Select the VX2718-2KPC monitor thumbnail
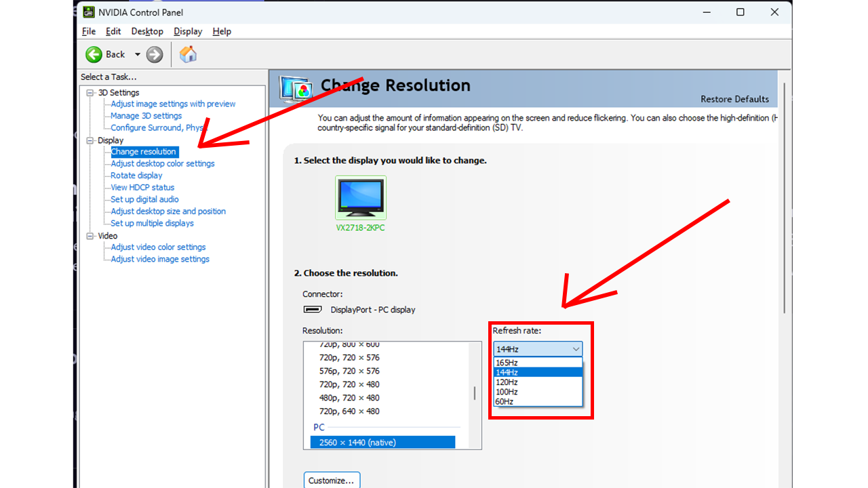This screenshot has height=488, width=868. click(361, 199)
